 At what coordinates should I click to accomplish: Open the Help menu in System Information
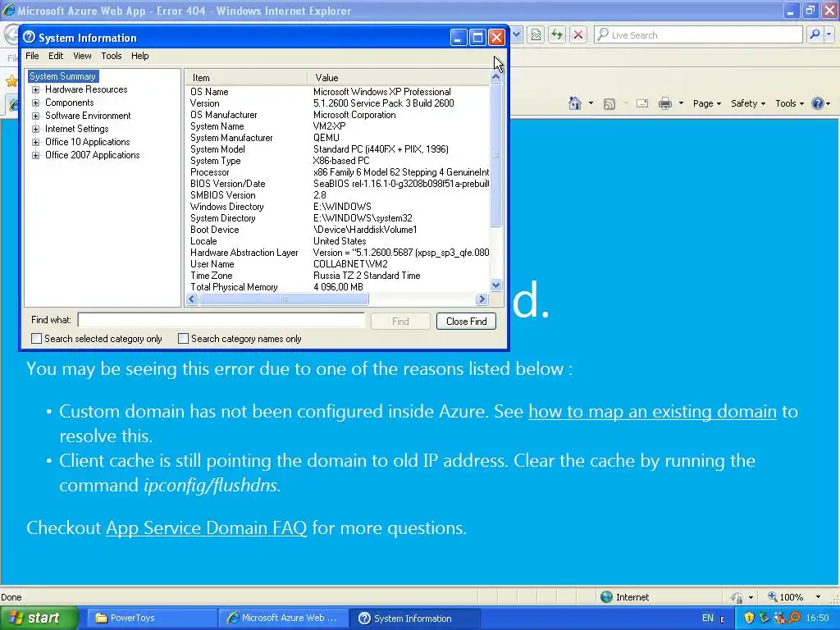point(139,56)
